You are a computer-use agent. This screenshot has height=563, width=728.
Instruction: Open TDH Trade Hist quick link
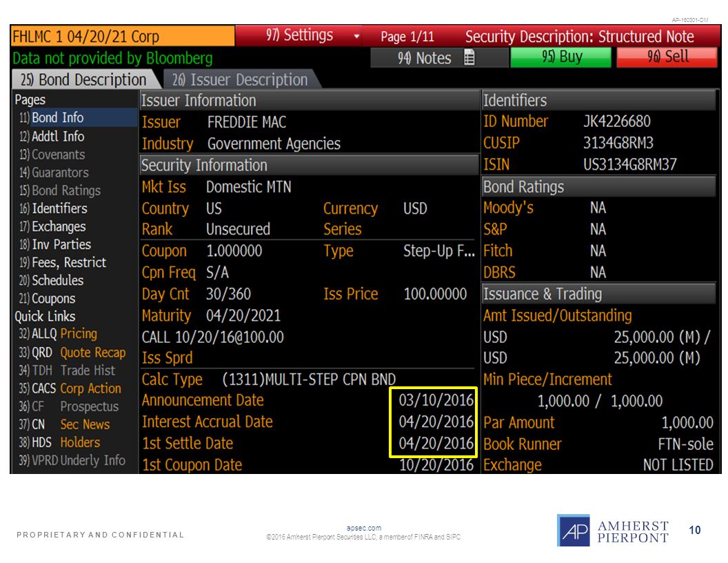[x=67, y=371]
